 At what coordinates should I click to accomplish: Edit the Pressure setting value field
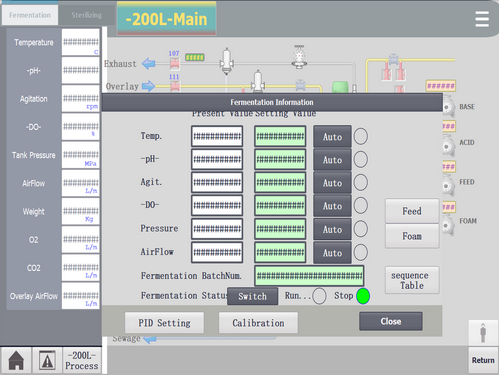click(280, 229)
